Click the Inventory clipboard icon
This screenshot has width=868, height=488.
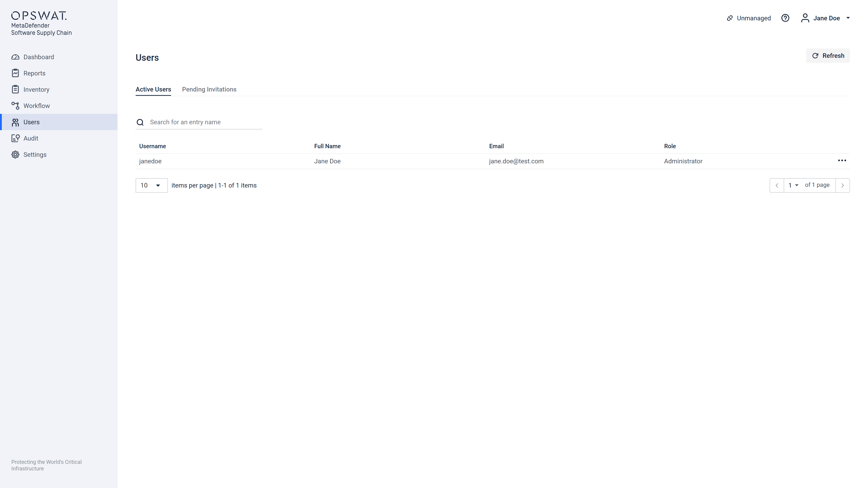click(x=15, y=89)
